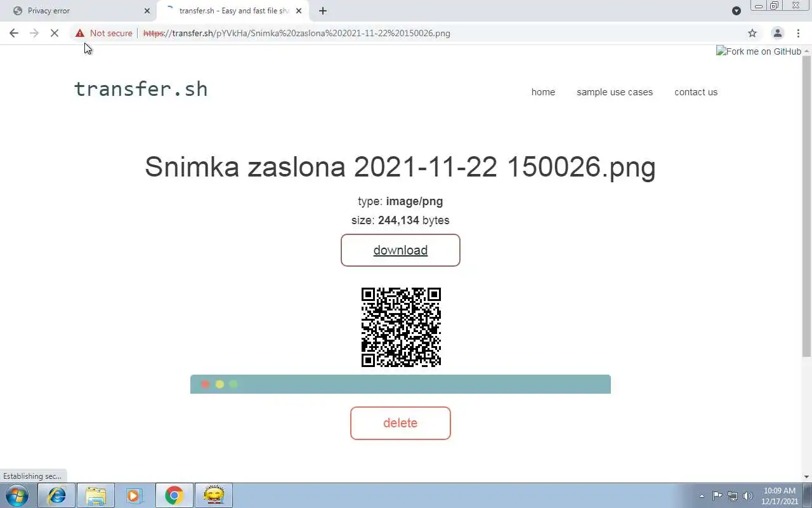This screenshot has height=508, width=812.
Task: Show hidden tray icons
Action: [702, 496]
